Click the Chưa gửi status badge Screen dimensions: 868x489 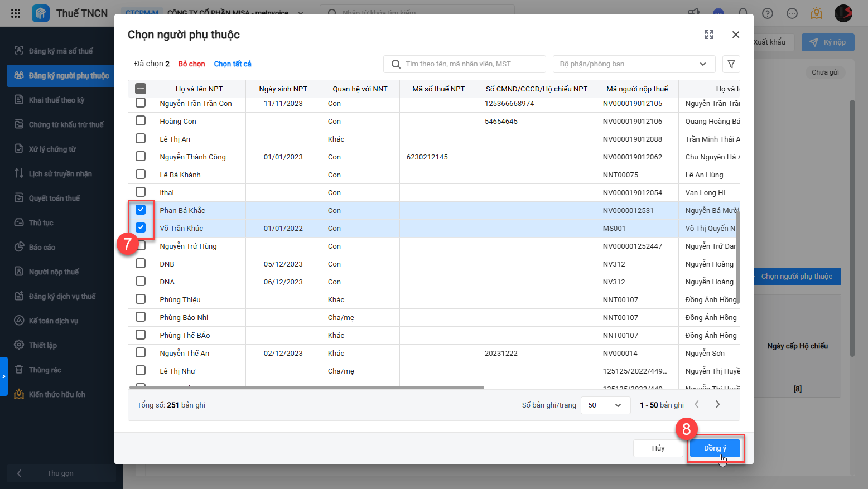coord(826,72)
